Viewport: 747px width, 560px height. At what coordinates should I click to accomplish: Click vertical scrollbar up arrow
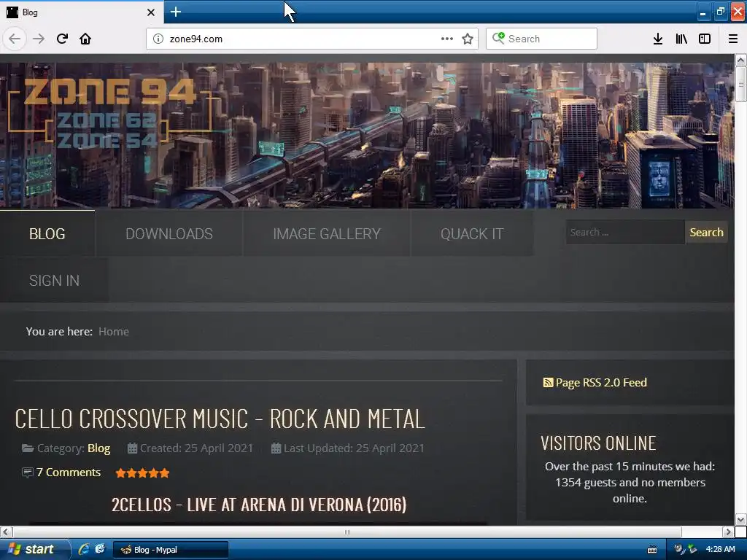(x=740, y=60)
